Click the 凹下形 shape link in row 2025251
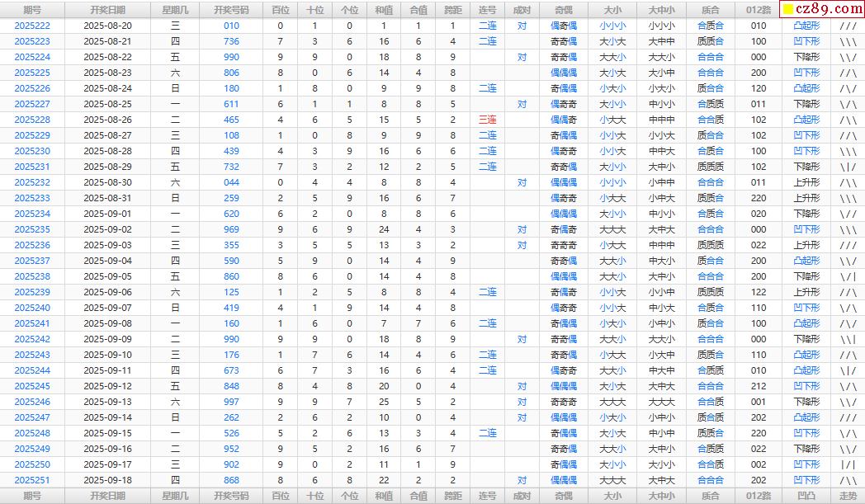 [x=806, y=480]
